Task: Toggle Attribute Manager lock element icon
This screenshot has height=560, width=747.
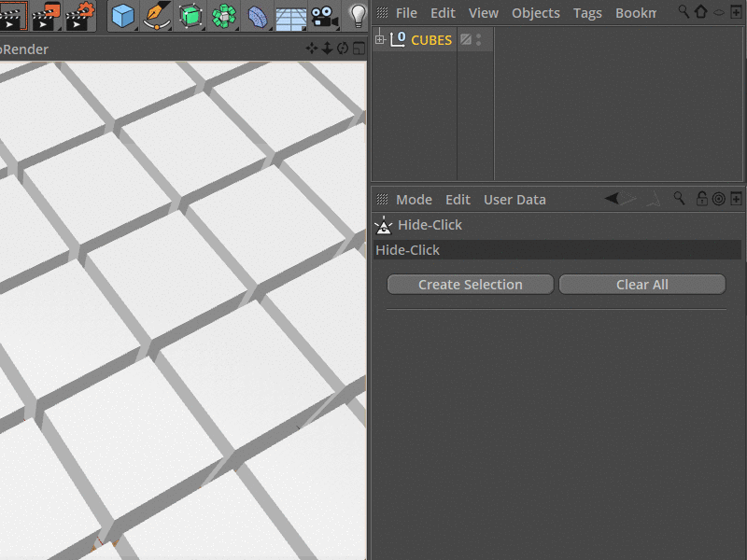Action: (x=702, y=198)
